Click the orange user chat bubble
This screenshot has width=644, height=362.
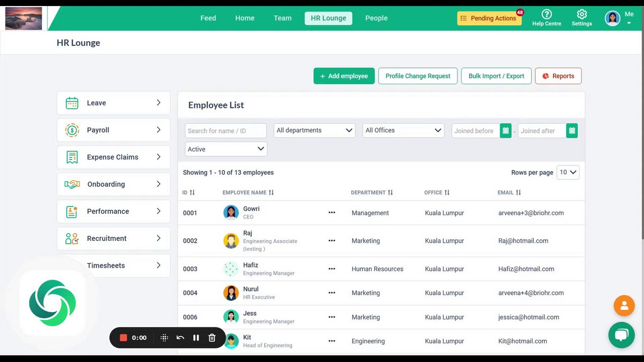(x=624, y=306)
